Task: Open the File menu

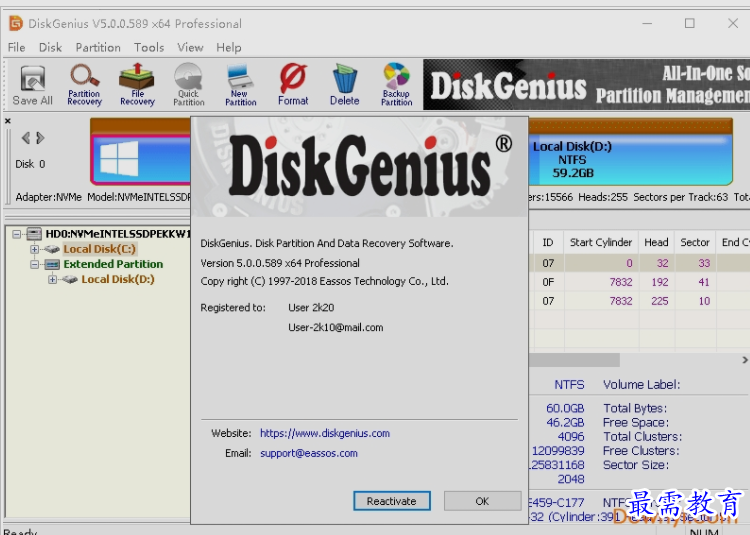Action: click(x=16, y=47)
